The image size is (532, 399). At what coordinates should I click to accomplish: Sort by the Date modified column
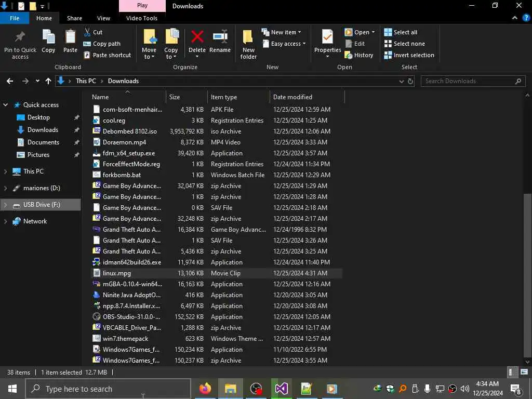pos(307,97)
